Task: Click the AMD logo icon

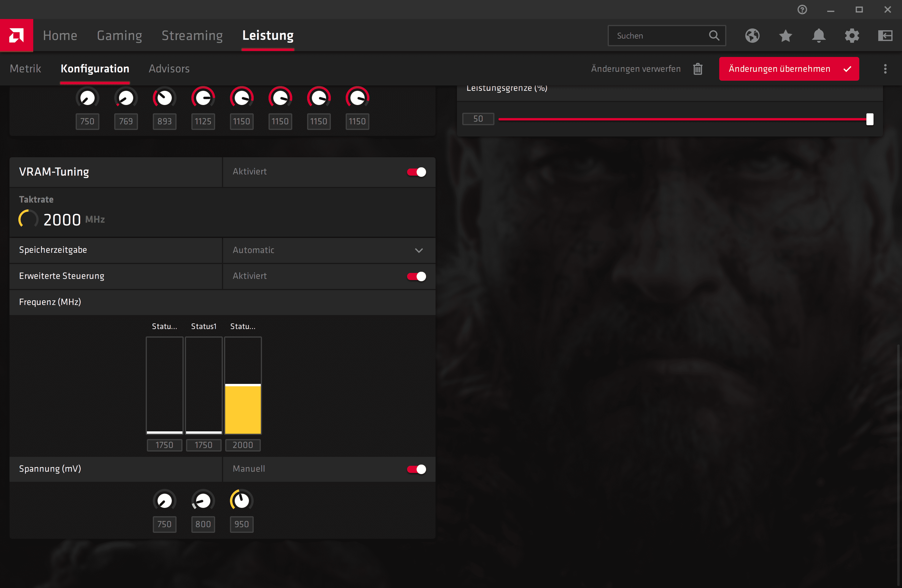Action: pos(16,35)
